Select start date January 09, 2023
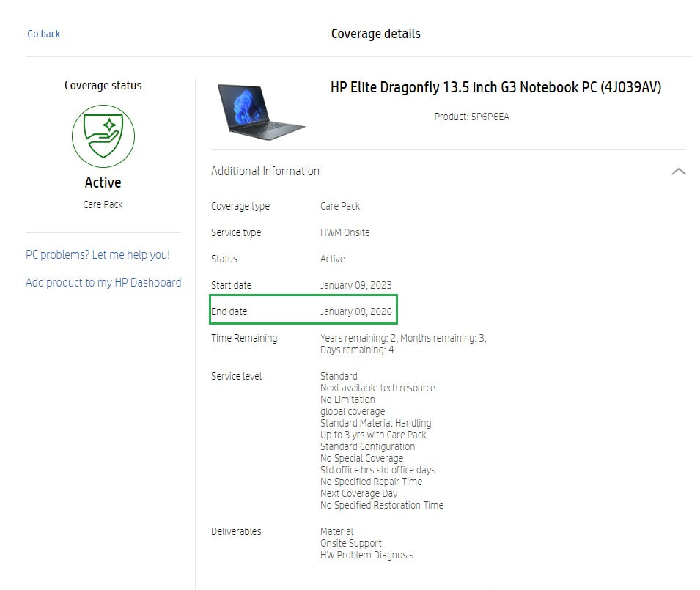This screenshot has height=590, width=700. click(355, 285)
